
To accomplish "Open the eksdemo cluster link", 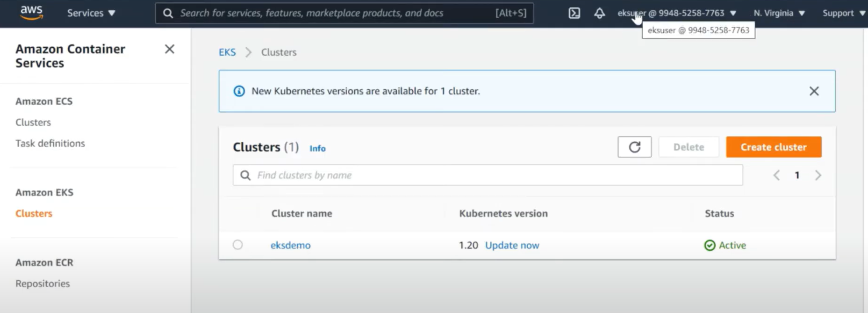I will tap(290, 245).
